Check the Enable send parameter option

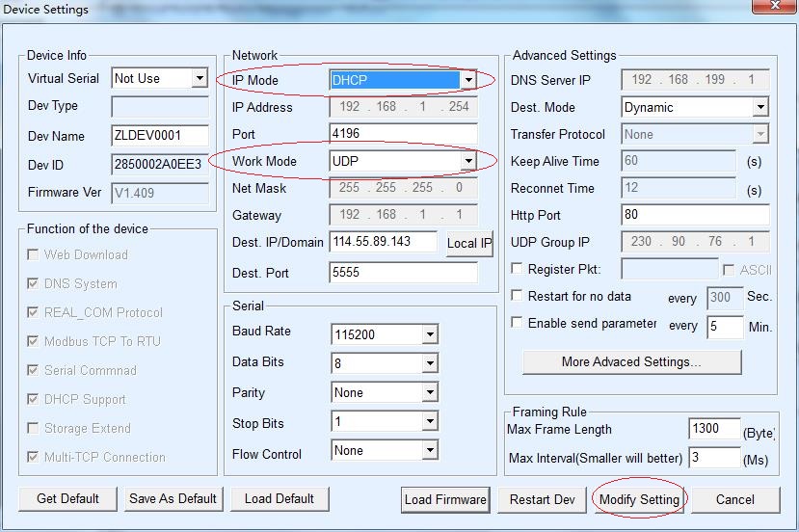tap(518, 323)
